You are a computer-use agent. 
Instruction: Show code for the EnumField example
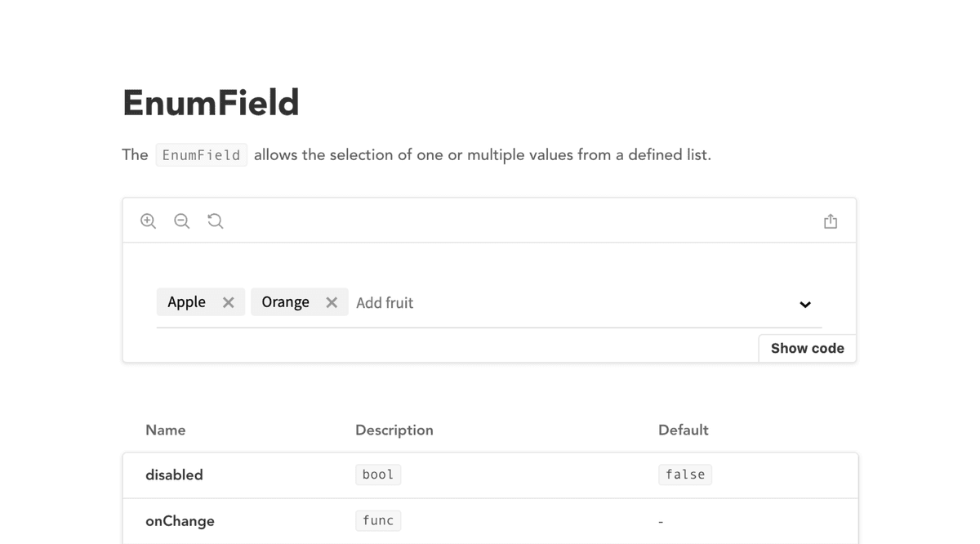point(808,348)
